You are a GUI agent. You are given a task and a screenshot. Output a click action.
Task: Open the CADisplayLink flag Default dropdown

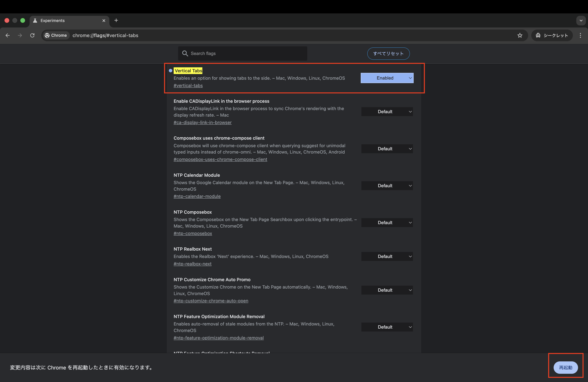pyautogui.click(x=387, y=111)
